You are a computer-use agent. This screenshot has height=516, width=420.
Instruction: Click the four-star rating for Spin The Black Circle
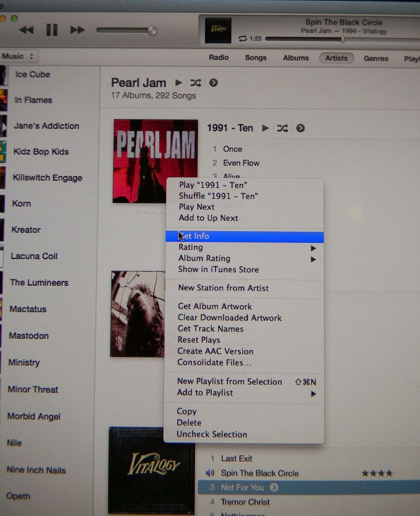(x=377, y=473)
